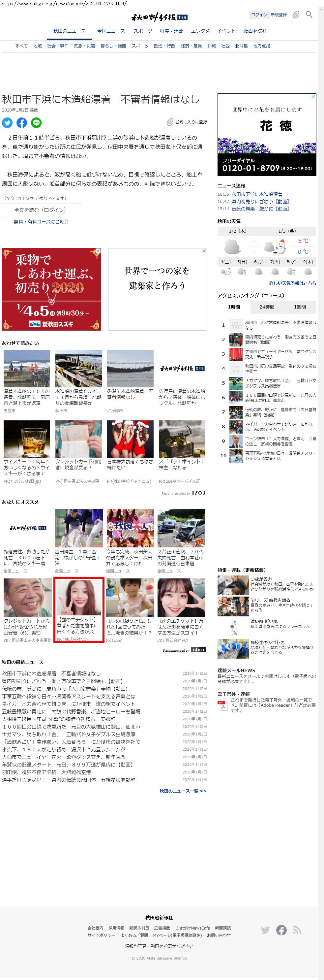Open 特集・連載 menu item
The height and width of the screenshot is (980, 324).
tap(171, 31)
